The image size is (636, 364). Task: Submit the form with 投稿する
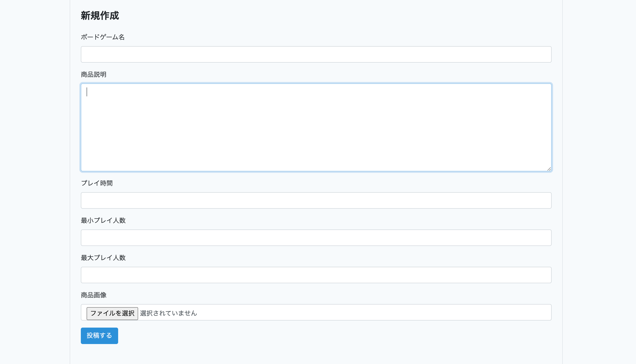point(99,336)
